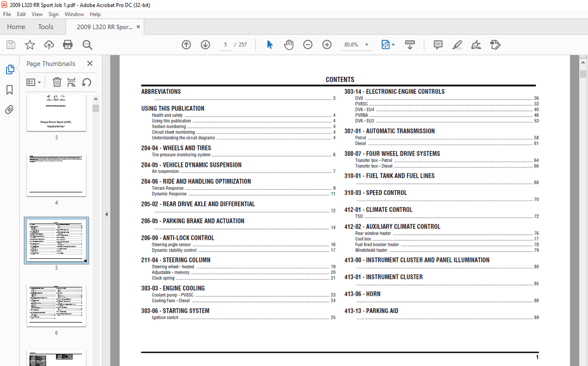Open the Bookmarks panel
The width and height of the screenshot is (588, 366).
(x=10, y=90)
